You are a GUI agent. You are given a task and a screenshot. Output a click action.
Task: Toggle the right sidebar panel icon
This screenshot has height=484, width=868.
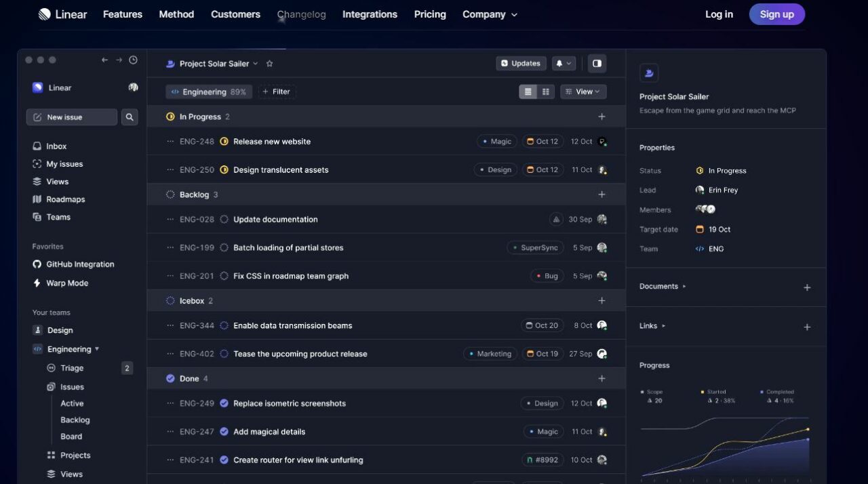(x=597, y=63)
